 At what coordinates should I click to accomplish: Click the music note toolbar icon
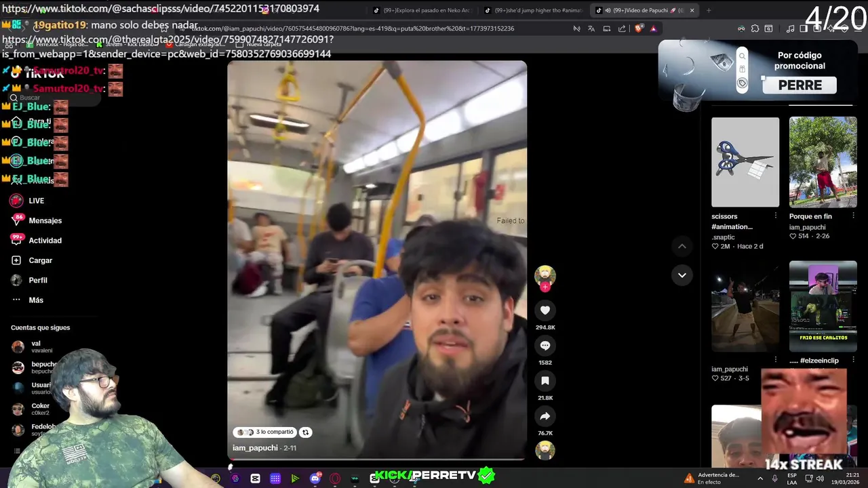click(791, 28)
